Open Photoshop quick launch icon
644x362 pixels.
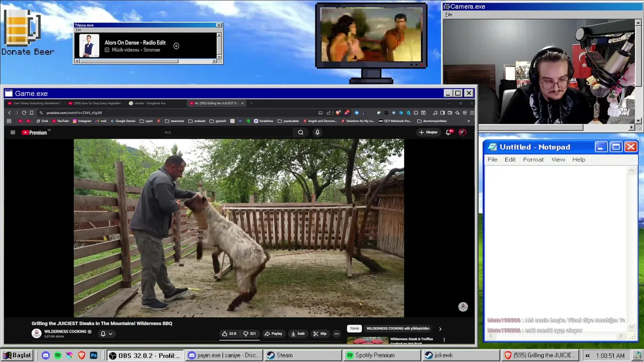(x=94, y=355)
